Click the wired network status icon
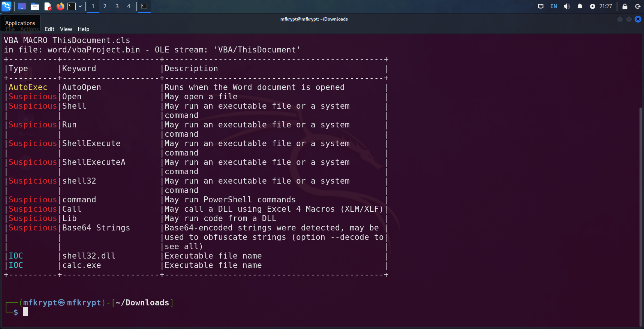 click(541, 6)
